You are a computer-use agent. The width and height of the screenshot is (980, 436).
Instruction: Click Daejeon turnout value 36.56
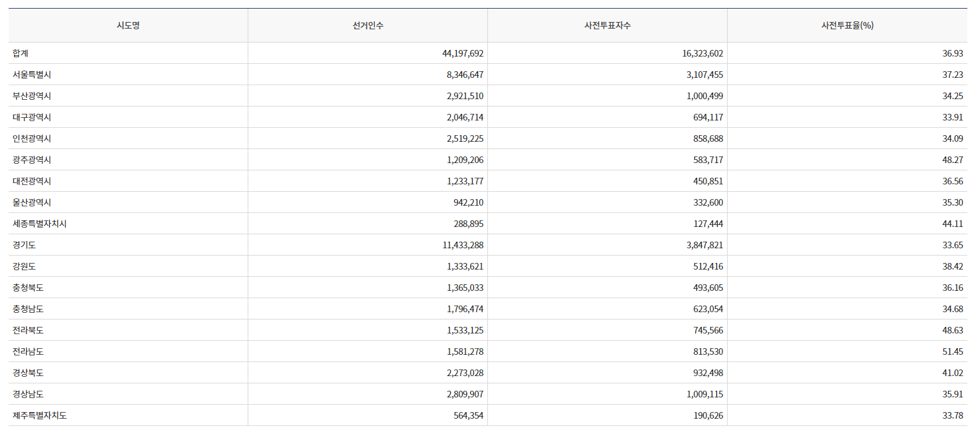(953, 181)
